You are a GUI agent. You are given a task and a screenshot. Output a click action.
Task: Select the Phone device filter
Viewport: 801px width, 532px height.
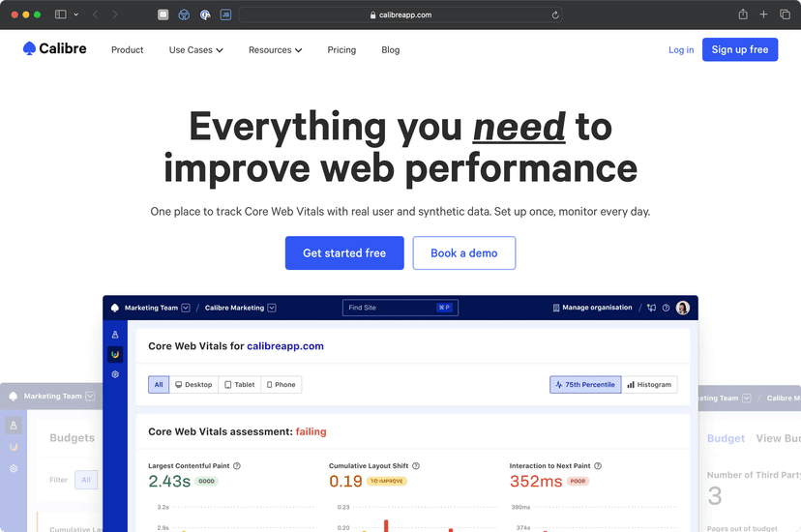click(x=281, y=385)
